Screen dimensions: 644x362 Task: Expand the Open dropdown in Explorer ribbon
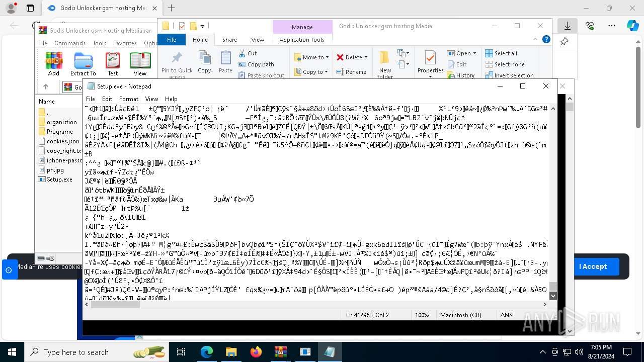pos(475,53)
